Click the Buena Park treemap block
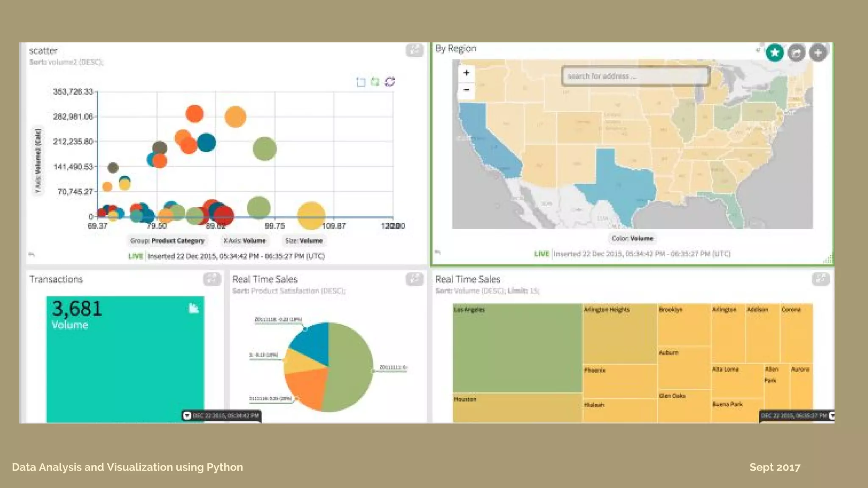This screenshot has width=868, height=488. point(737,410)
